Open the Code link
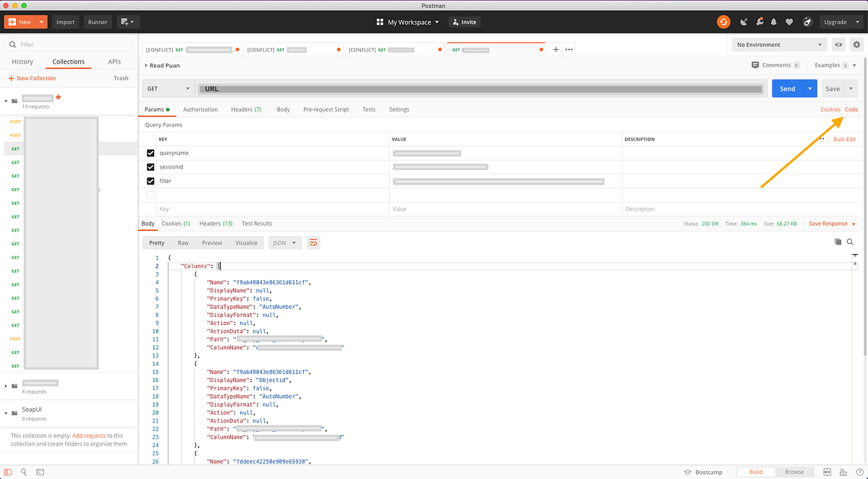 (x=851, y=109)
